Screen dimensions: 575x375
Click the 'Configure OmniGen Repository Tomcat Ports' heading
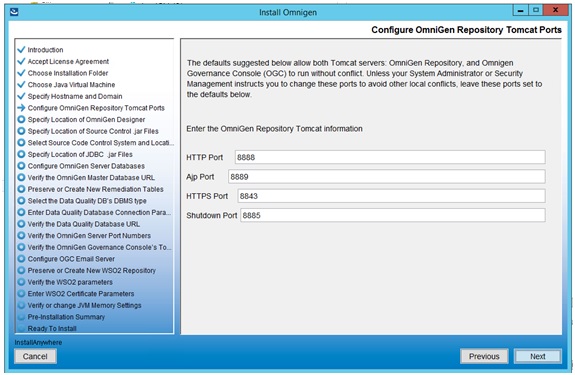(x=466, y=30)
